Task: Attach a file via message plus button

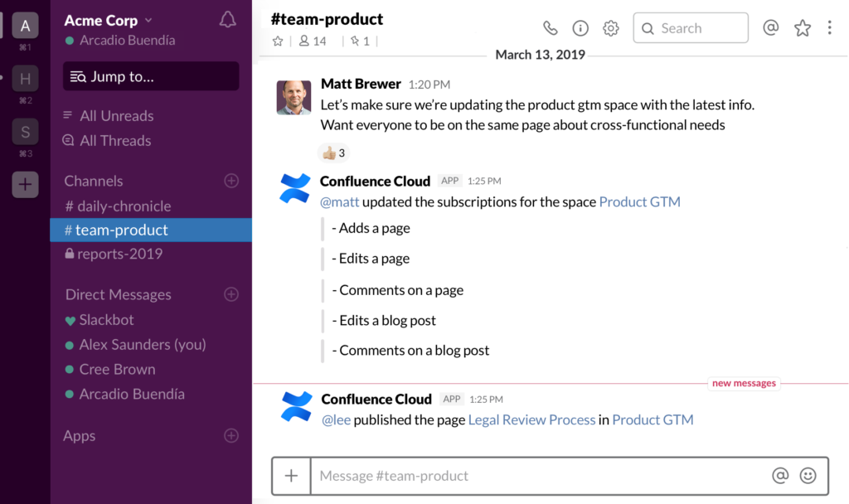Action: coord(291,476)
